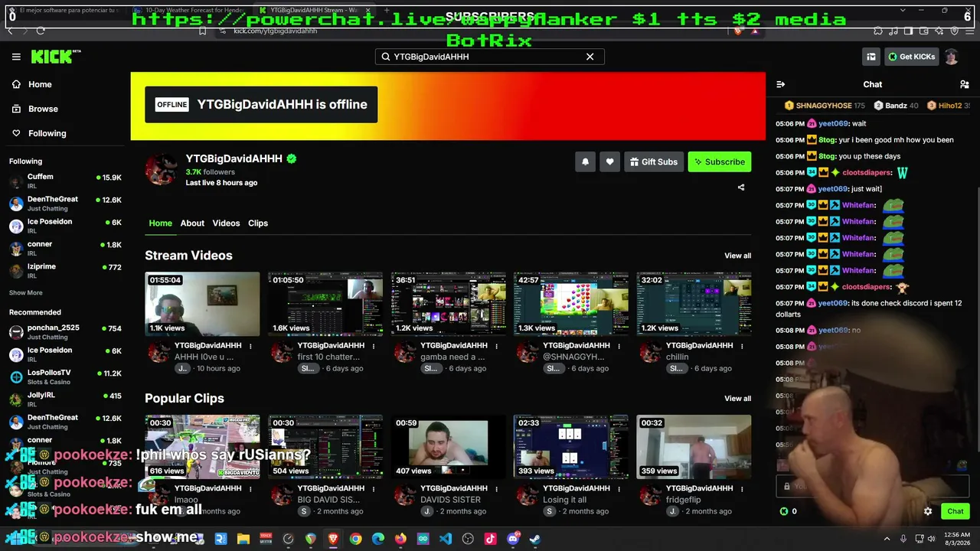Open options menu for 'first 10 chatter' video
Viewport: 980px width, 551px height.
click(374, 346)
